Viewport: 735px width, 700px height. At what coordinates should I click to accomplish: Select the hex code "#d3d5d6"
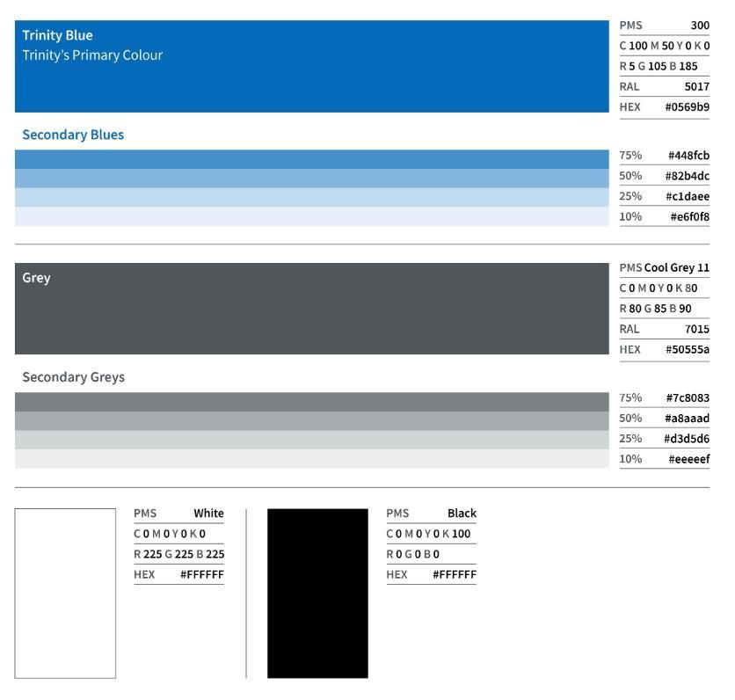(x=687, y=438)
